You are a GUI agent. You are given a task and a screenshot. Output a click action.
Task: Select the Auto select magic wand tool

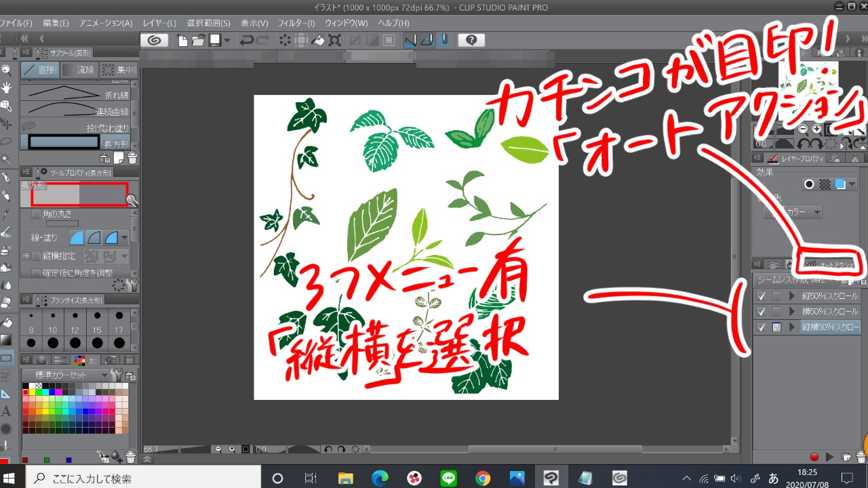(x=6, y=160)
